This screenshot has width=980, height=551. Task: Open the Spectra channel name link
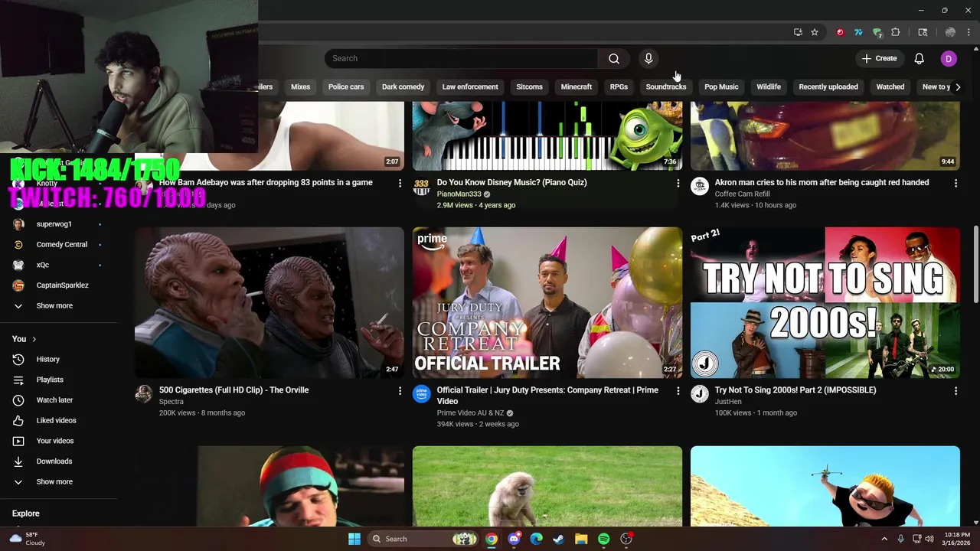click(x=171, y=401)
